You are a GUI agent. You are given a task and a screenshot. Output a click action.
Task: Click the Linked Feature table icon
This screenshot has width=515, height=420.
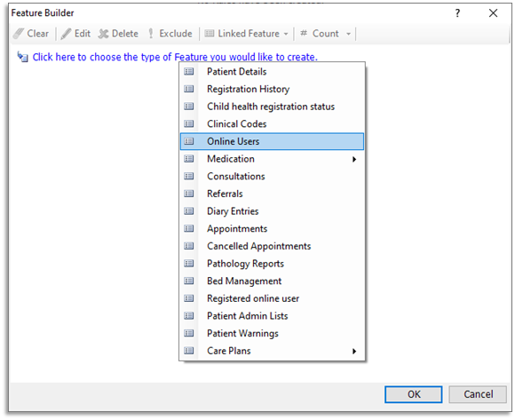point(210,34)
